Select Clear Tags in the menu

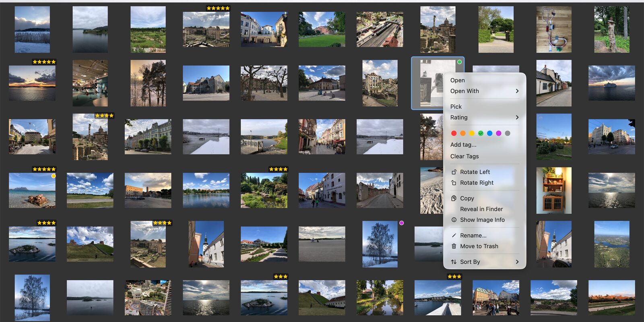pos(485,157)
